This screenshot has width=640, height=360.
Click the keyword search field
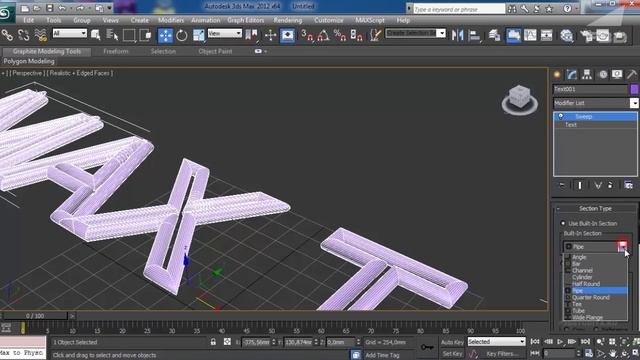point(459,9)
